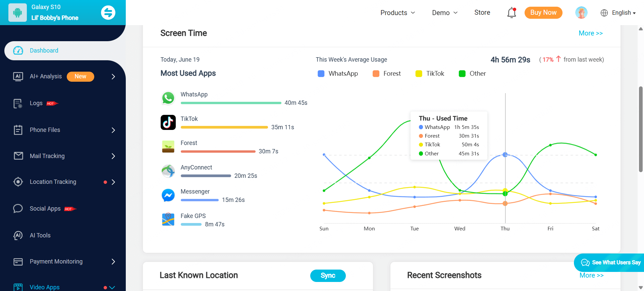Viewport: 644px width, 291px height.
Task: Expand Payment Monitoring submenu chevron
Action: tap(113, 262)
